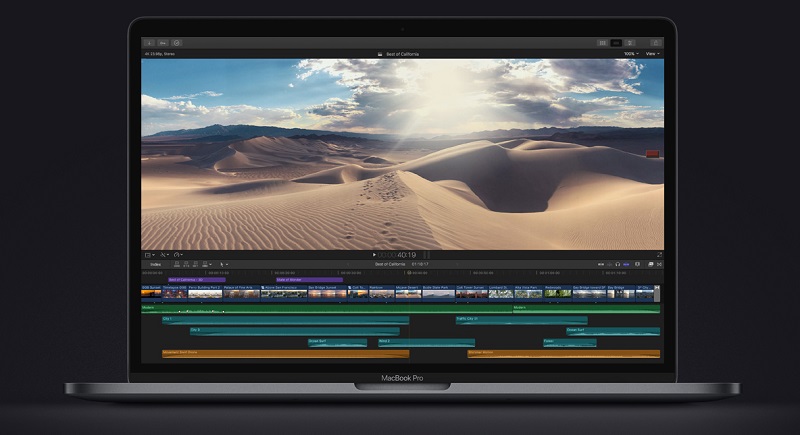Select the State of Wonder title clip
The width and height of the screenshot is (800, 435).
coord(310,280)
